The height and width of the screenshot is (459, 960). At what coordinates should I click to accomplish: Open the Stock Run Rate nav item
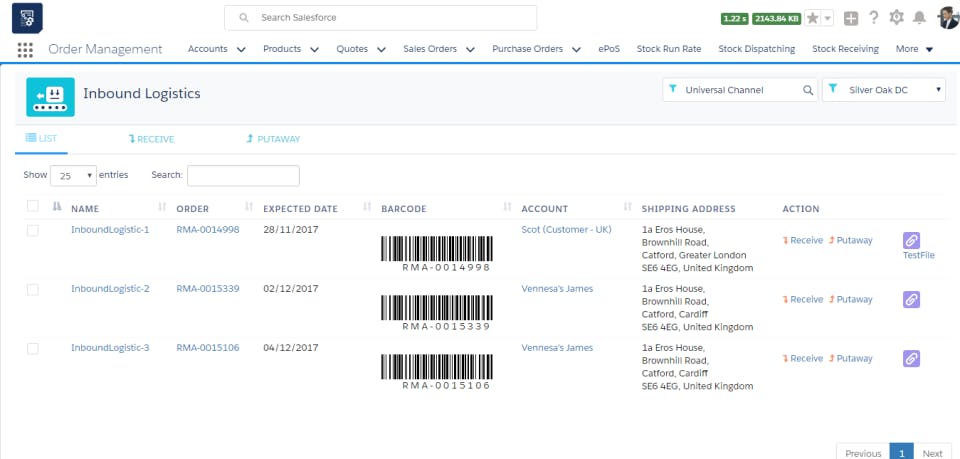click(x=669, y=49)
